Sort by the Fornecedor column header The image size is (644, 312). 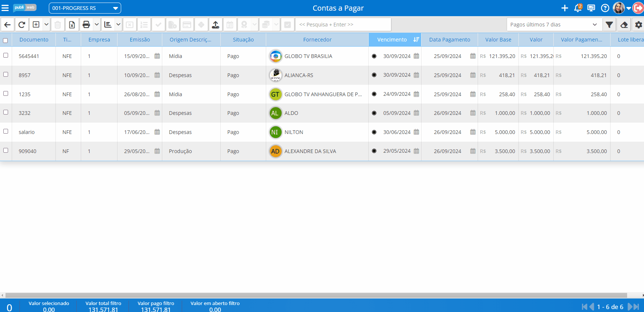(317, 40)
